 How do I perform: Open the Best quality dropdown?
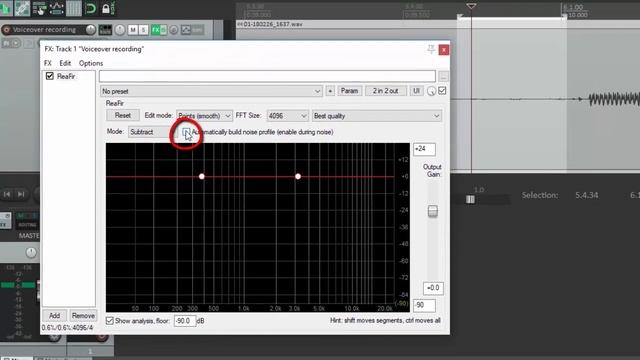(376, 116)
